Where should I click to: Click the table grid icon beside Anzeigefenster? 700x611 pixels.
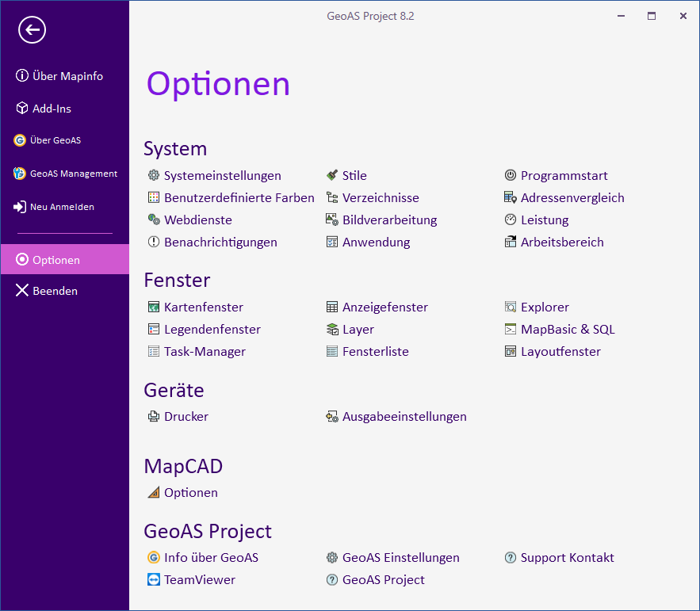click(x=331, y=307)
